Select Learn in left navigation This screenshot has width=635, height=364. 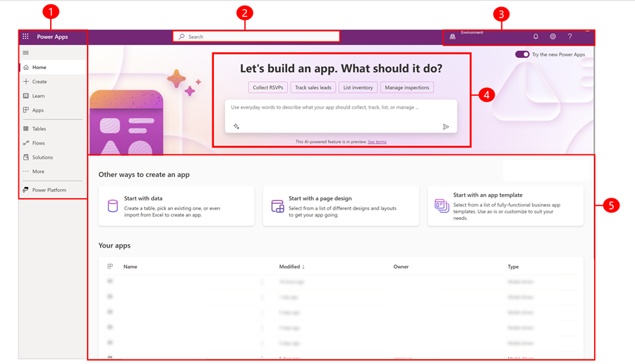coord(53,96)
